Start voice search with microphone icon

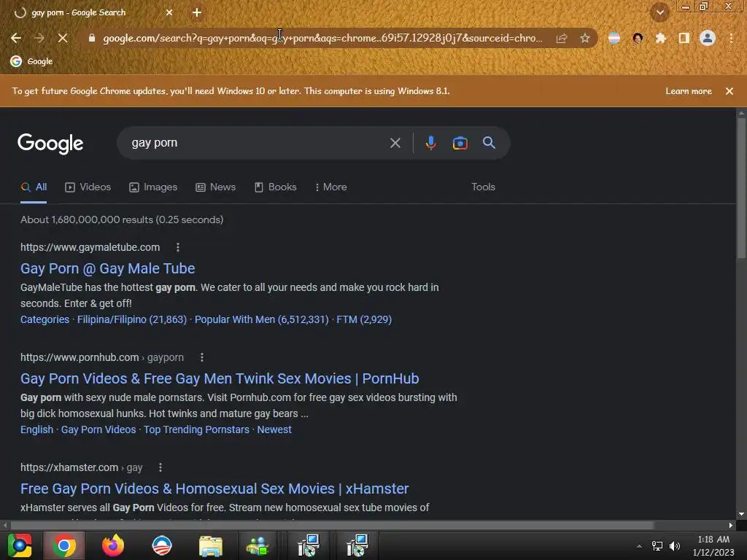pos(430,143)
